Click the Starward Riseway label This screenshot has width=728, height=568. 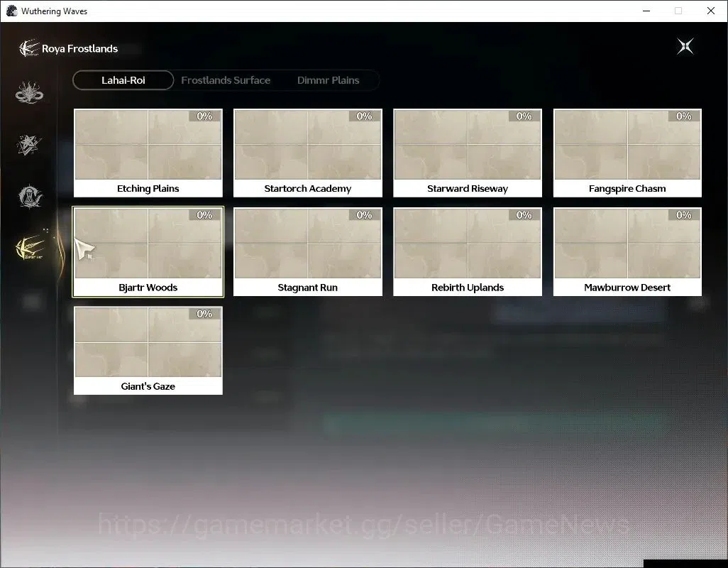(x=468, y=189)
